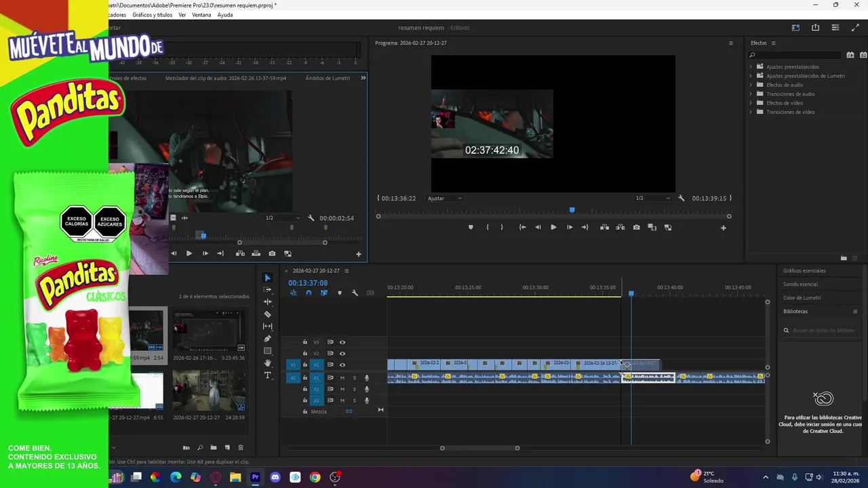Mark Out point in Program monitor
The height and width of the screenshot is (488, 868).
[502, 228]
